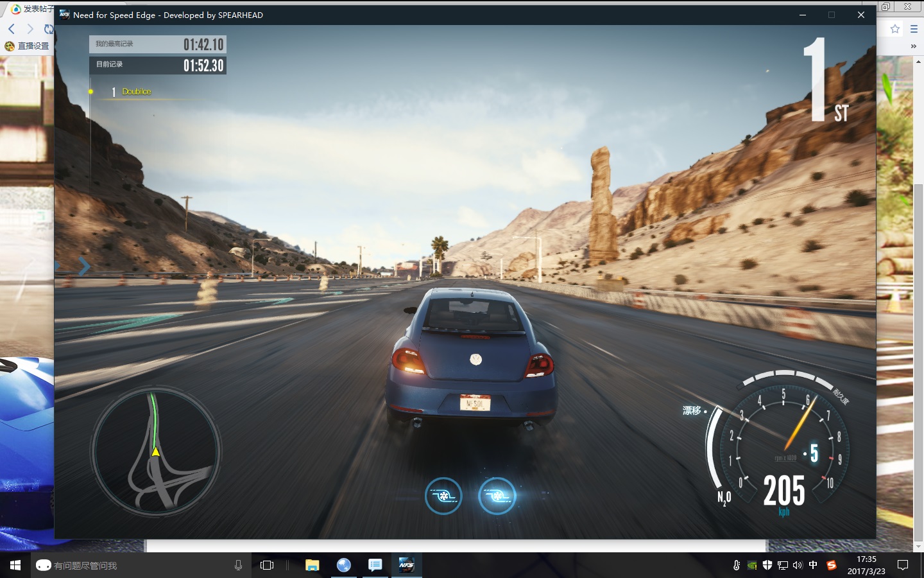924x578 pixels.
Task: Click the 漂移 drift label
Action: pos(692,410)
